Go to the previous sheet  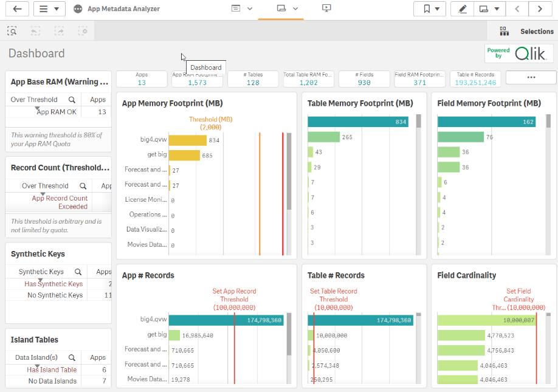[517, 9]
